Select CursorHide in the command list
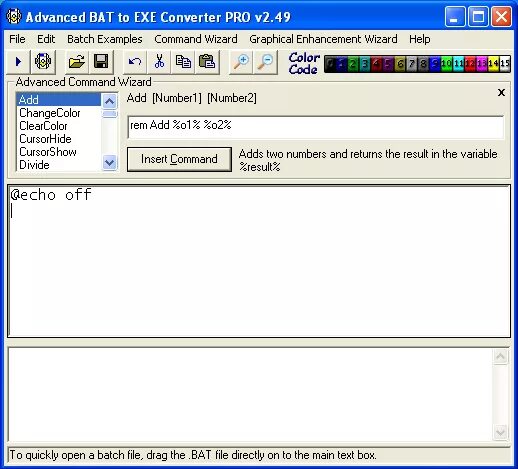 [59, 139]
